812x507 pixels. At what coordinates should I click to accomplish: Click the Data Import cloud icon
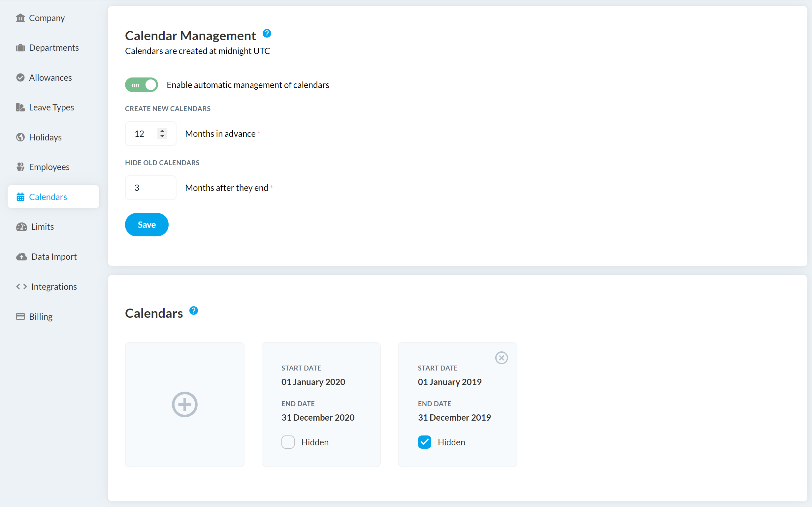click(x=21, y=257)
